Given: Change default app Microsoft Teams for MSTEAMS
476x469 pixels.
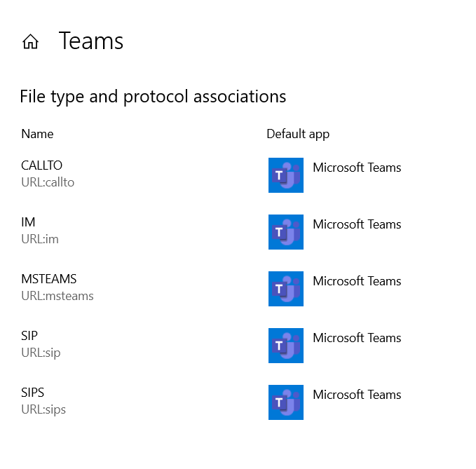Looking at the screenshot, I should point(357,281).
